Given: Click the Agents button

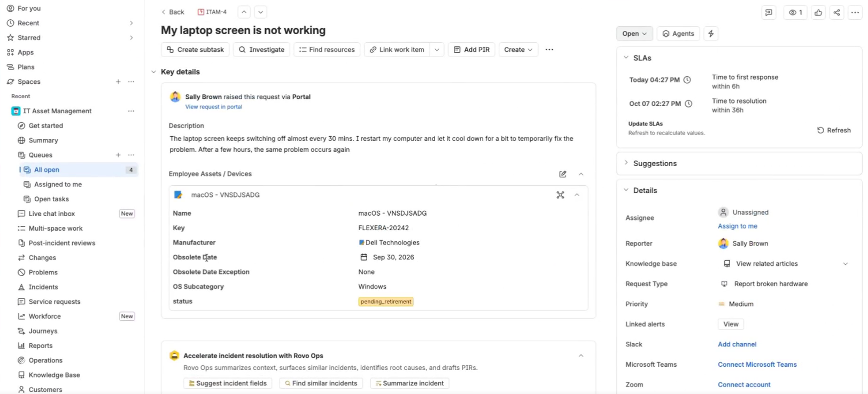Looking at the screenshot, I should (678, 34).
